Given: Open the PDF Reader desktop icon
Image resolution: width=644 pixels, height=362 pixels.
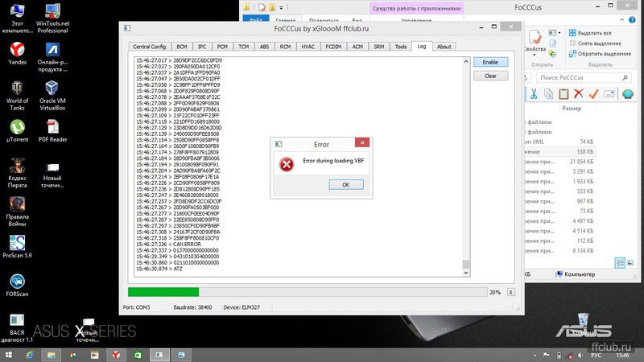Looking at the screenshot, I should pyautogui.click(x=52, y=130).
